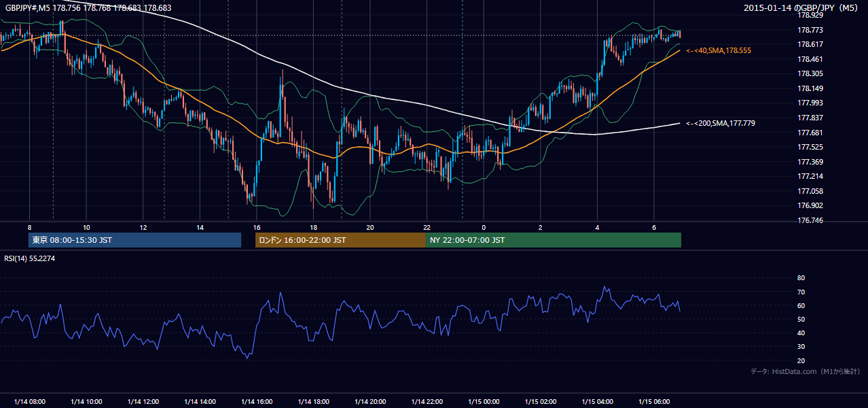Click RSI axis level 20
Image resolution: width=868 pixels, height=408 pixels.
tap(801, 360)
